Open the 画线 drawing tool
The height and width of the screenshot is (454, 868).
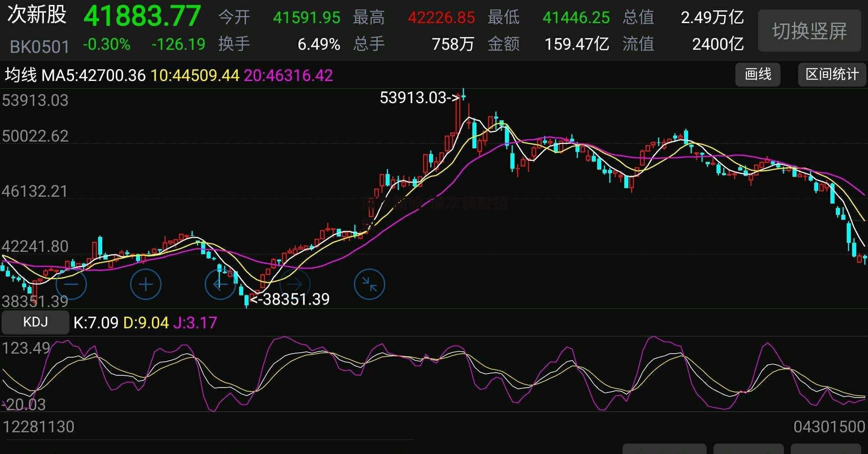pos(758,74)
